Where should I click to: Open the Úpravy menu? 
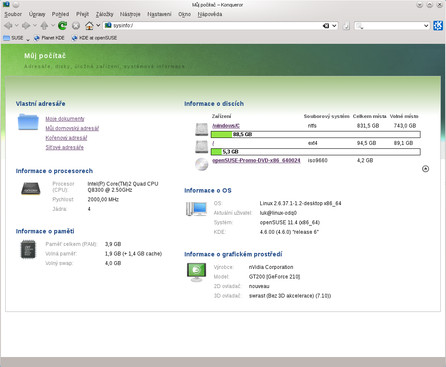37,14
